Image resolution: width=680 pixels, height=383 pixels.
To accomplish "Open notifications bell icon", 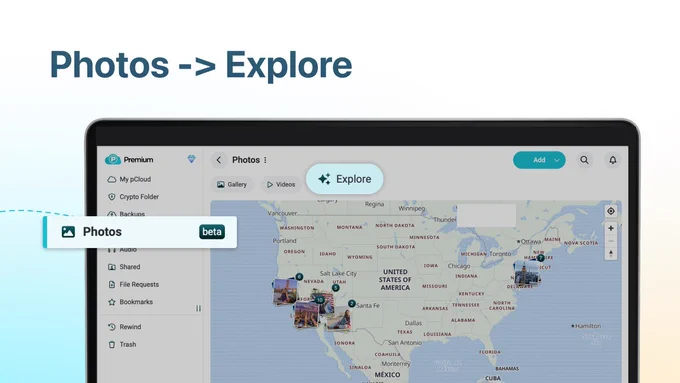I will (x=612, y=160).
